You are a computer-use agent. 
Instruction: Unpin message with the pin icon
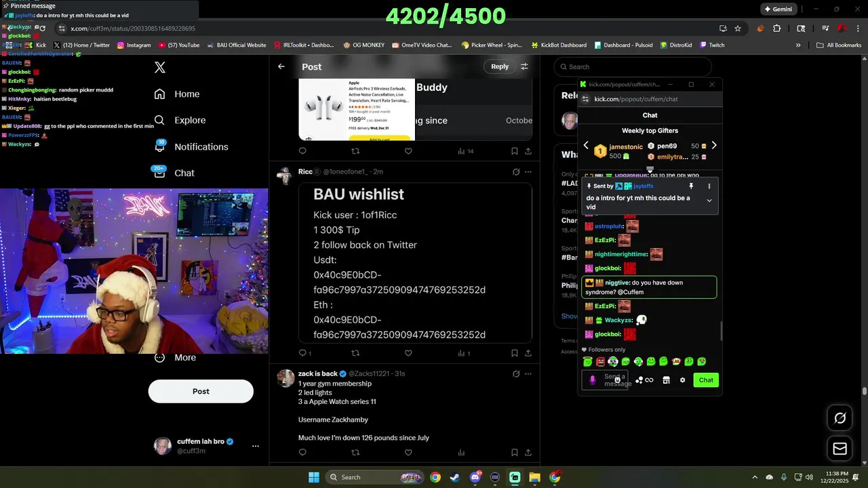(x=691, y=186)
